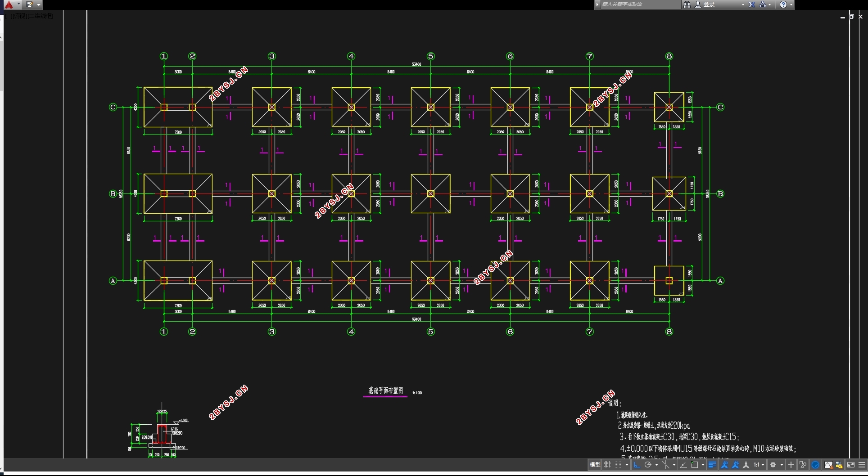Screen dimensions: 868x476
Task: Toggle 2D object snap square icon
Action: 695,465
